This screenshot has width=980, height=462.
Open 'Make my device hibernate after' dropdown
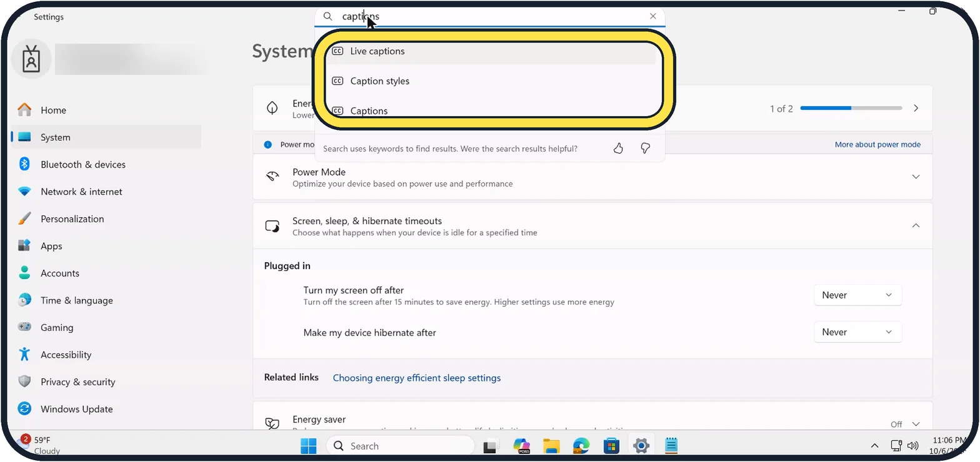tap(857, 332)
